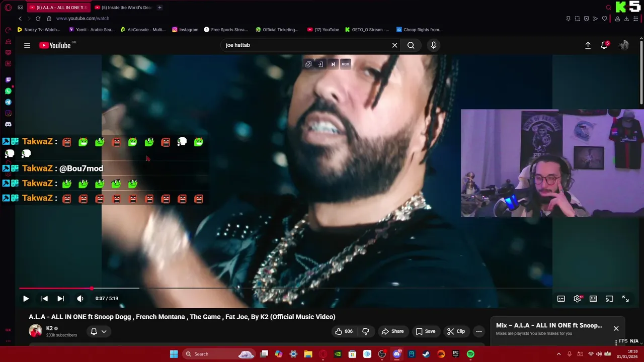Screen dimensions: 644x362
Task: Reload the current page
Action: click(38, 19)
